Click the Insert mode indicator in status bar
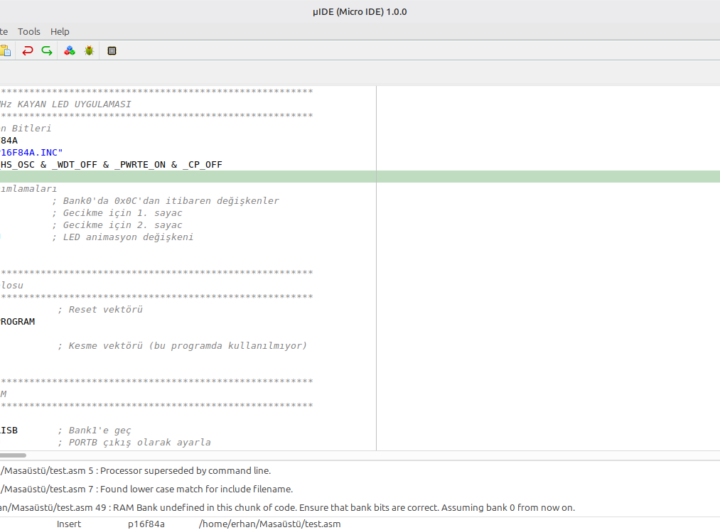This screenshot has width=720, height=530. 69,523
